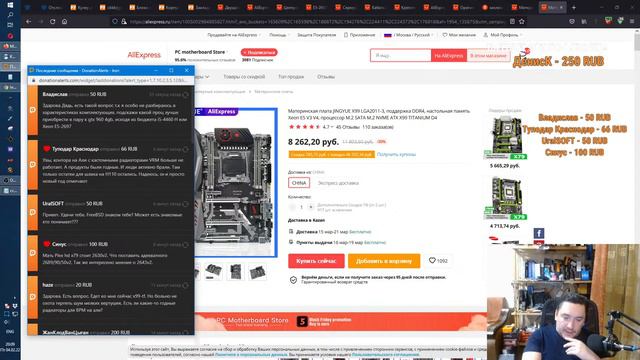Click the red extension icon in toolbar
The image size is (640, 360).
pos(608,21)
